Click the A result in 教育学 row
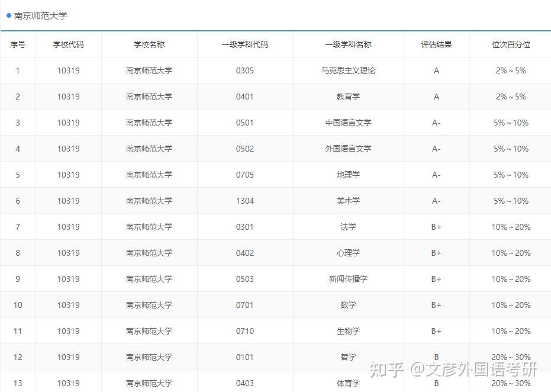 436,97
